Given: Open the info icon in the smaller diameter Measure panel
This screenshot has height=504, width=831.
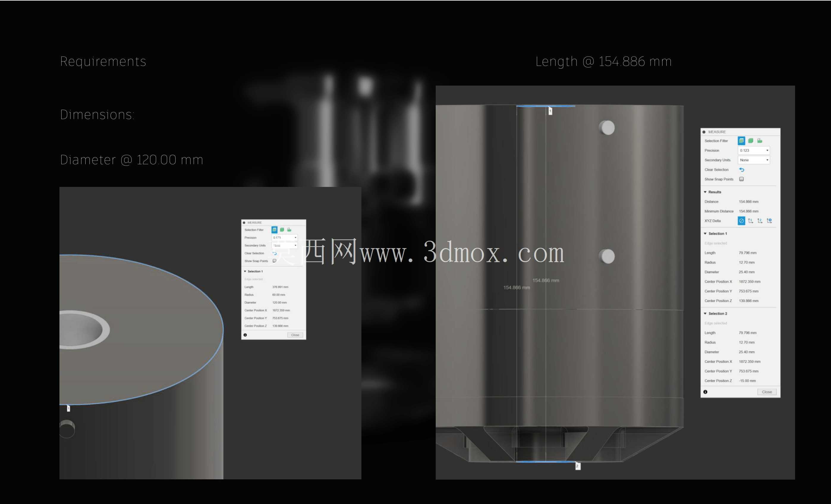Looking at the screenshot, I should coord(245,335).
